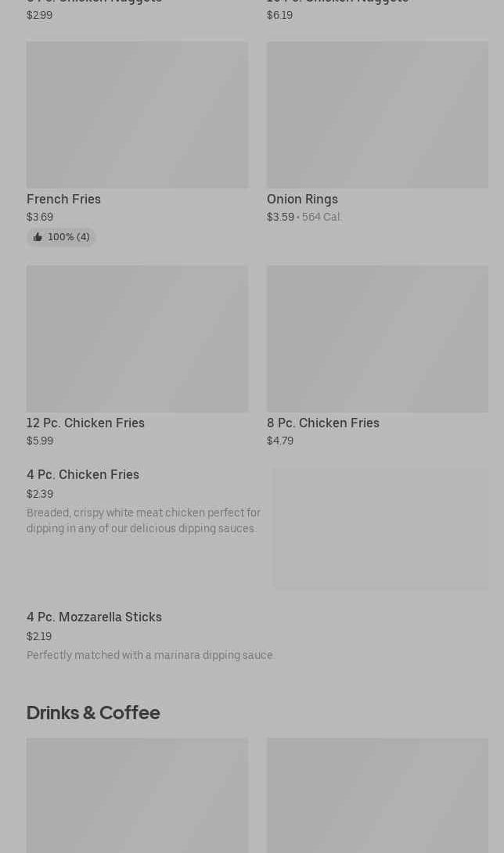Choose the 12 Pc. Chicken Fries title
The height and width of the screenshot is (853, 504).
(85, 423)
